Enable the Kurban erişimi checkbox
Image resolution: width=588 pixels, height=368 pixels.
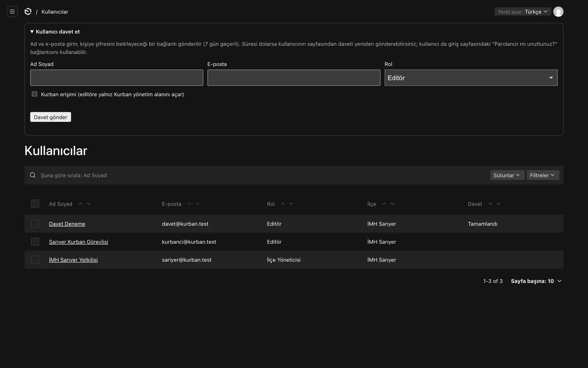pyautogui.click(x=35, y=94)
